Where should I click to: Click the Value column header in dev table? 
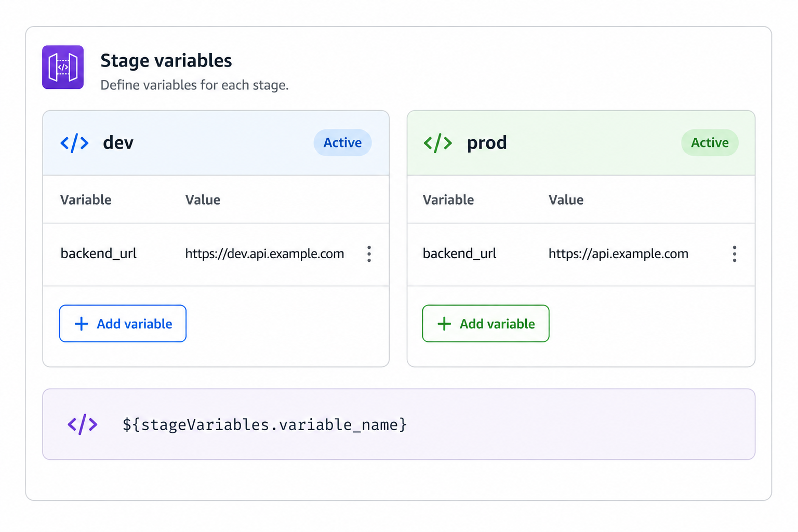(203, 200)
